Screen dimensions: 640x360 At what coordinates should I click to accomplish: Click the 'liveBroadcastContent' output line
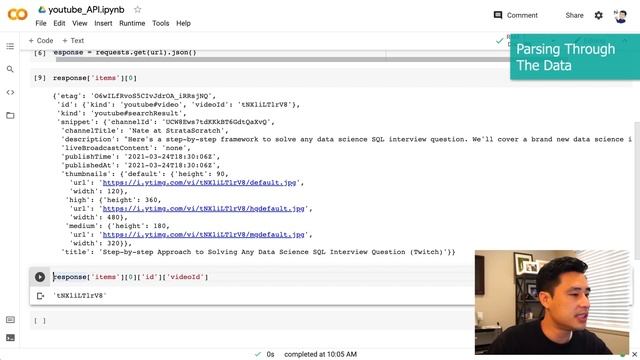pyautogui.click(x=126, y=148)
